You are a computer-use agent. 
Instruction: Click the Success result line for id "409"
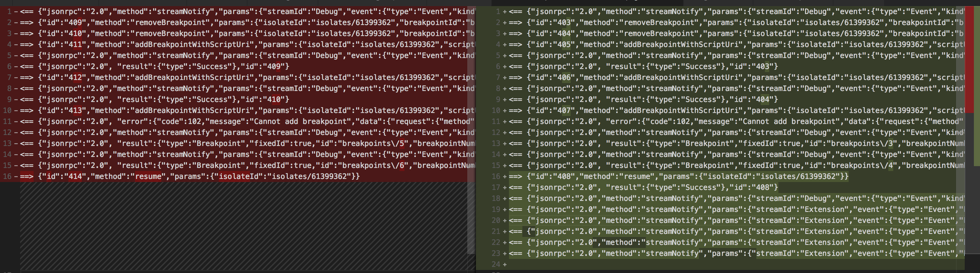point(155,67)
